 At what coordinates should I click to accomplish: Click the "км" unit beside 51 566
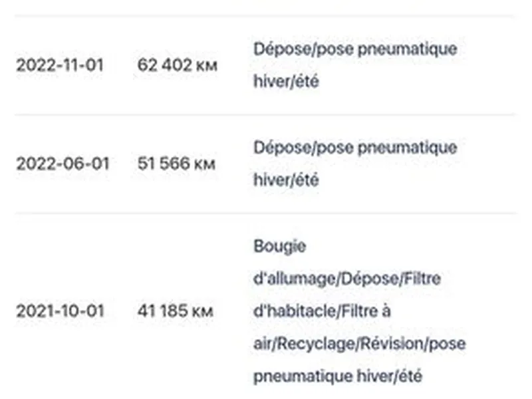[x=203, y=164]
